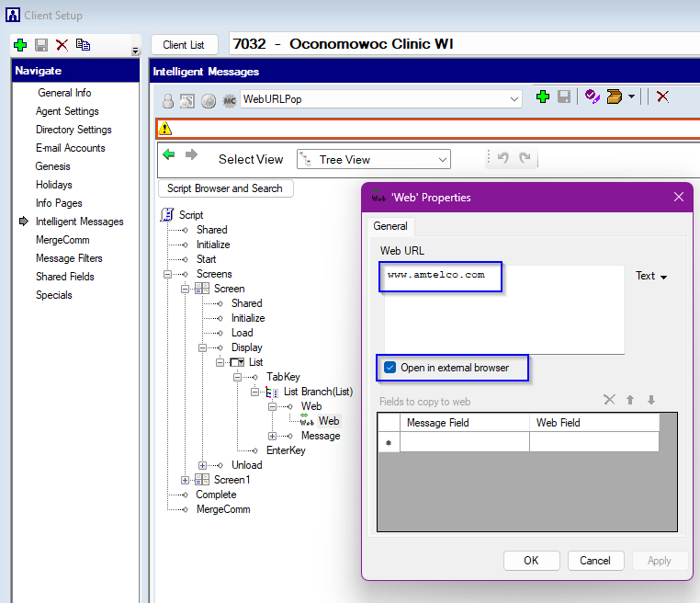Viewport: 700px width, 603px height.
Task: Click the Script Browser and Search button
Action: coord(225,188)
